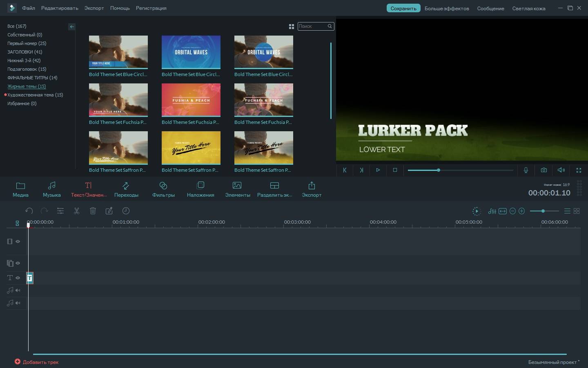Toggle visibility of the main video track
This screenshot has height=368, width=588.
[18, 242]
